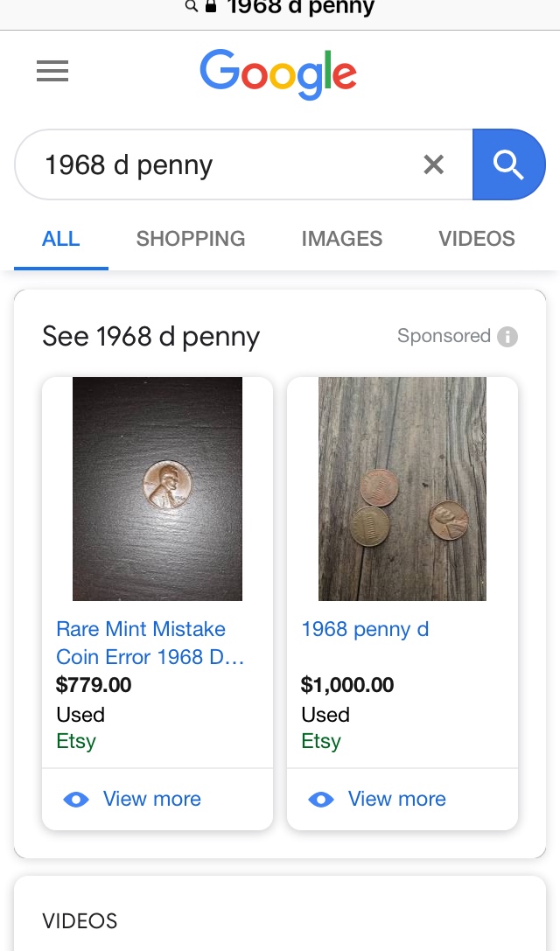Click eye icon under $1,000.00 listing

[x=321, y=800]
